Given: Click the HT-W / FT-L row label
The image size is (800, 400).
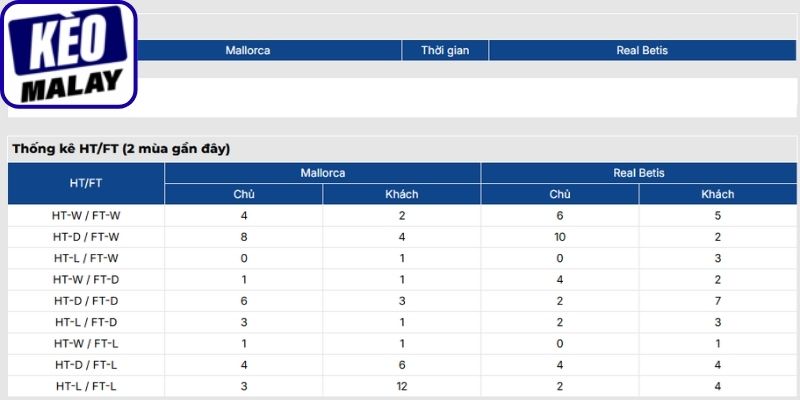Looking at the screenshot, I should 86,344.
